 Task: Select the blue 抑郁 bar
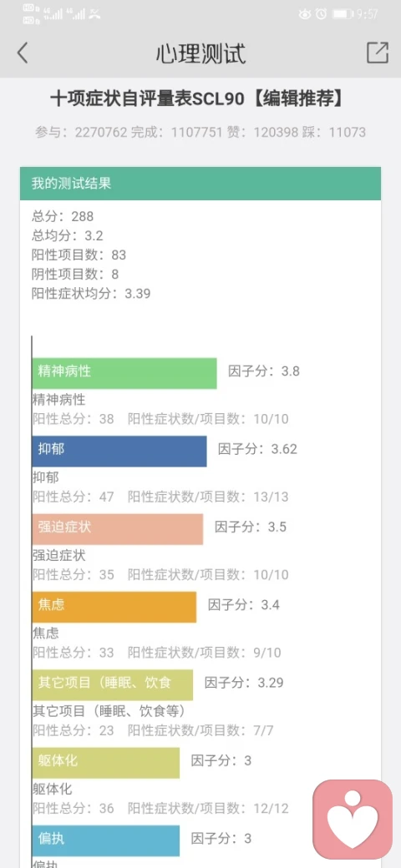click(x=119, y=452)
